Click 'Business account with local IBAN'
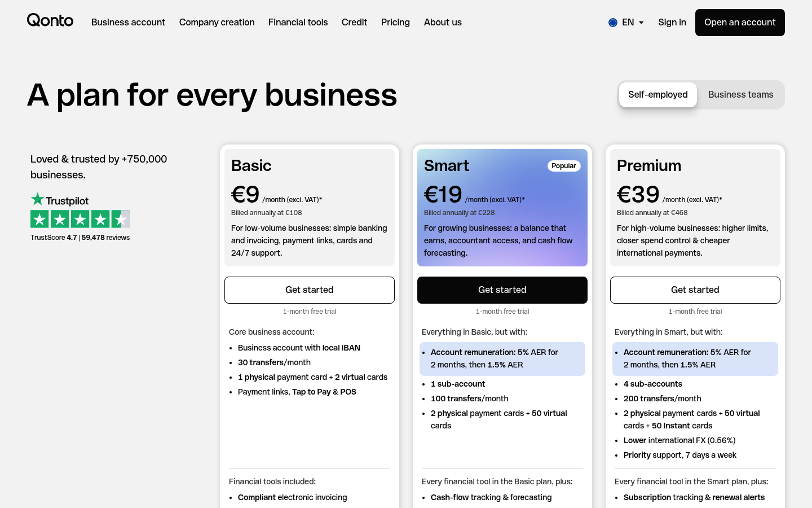 pyautogui.click(x=299, y=348)
